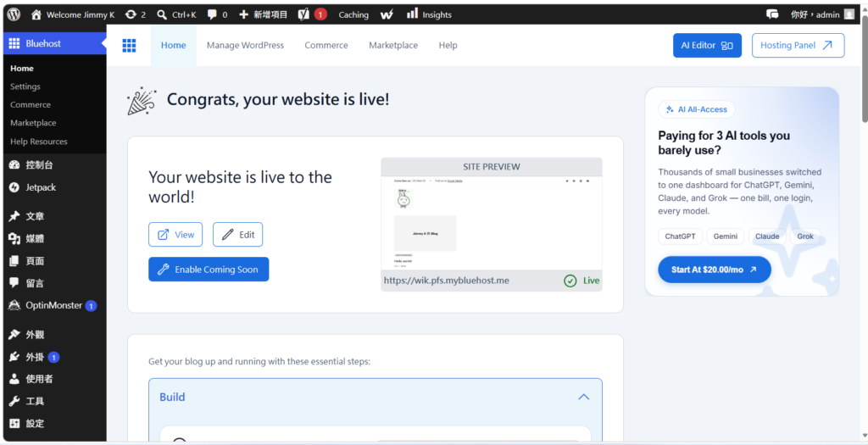
Task: Launch the AI Editor button
Action: point(707,46)
